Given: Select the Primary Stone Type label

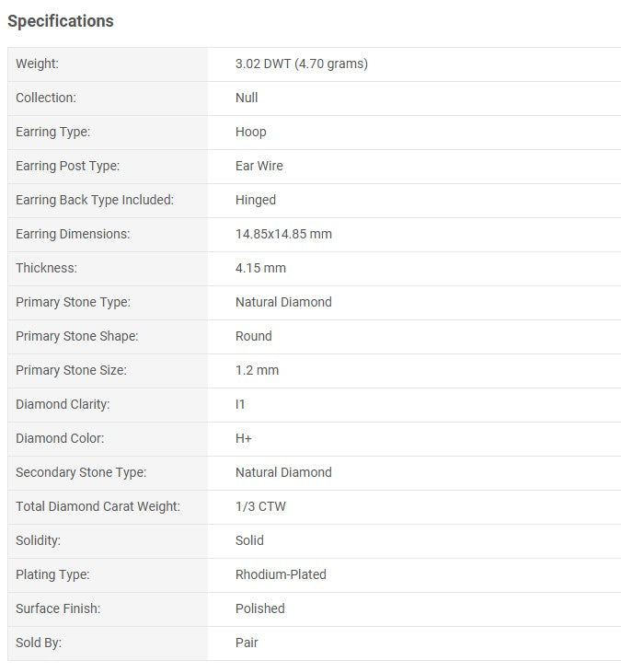Looking at the screenshot, I should (73, 302).
